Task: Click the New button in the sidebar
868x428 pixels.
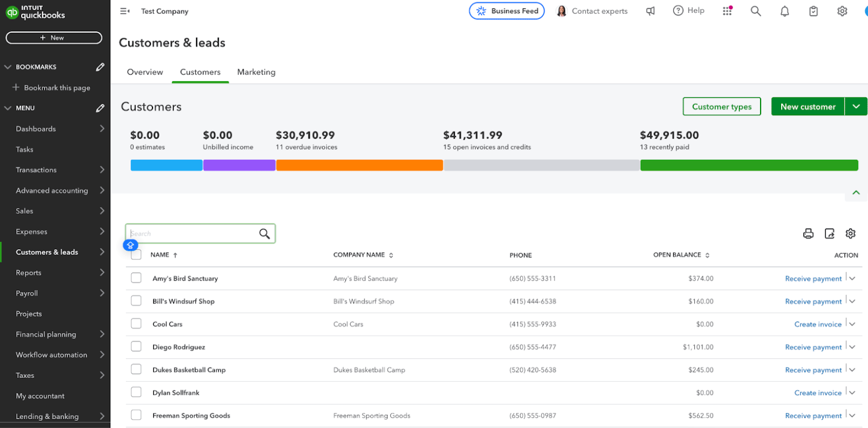Action: (x=54, y=38)
